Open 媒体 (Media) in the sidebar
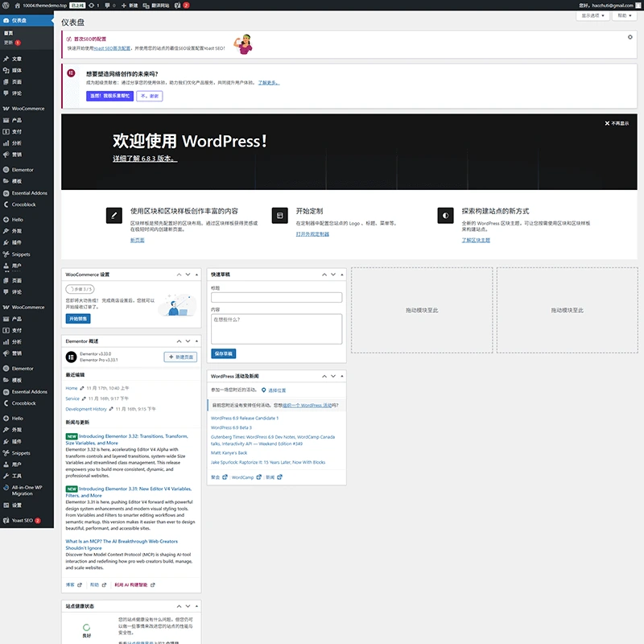Image resolution: width=644 pixels, height=644 pixels. pos(16,70)
